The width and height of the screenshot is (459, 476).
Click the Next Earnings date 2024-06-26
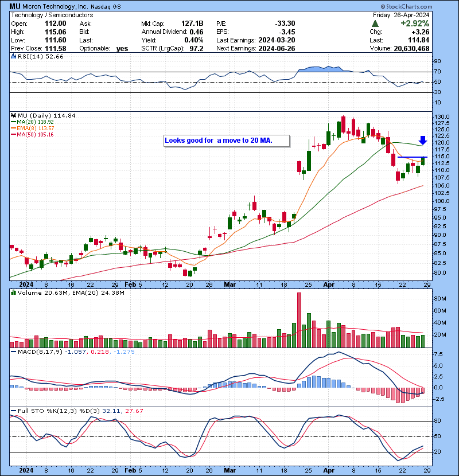click(277, 48)
